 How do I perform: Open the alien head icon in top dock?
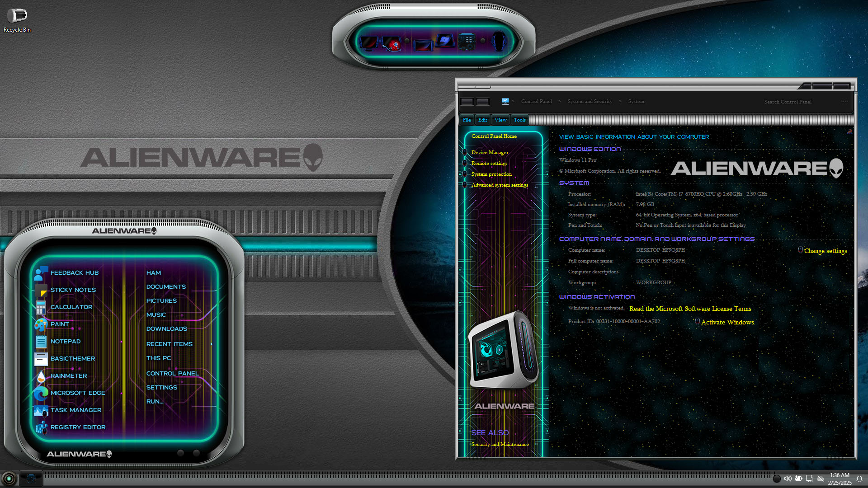coord(499,42)
